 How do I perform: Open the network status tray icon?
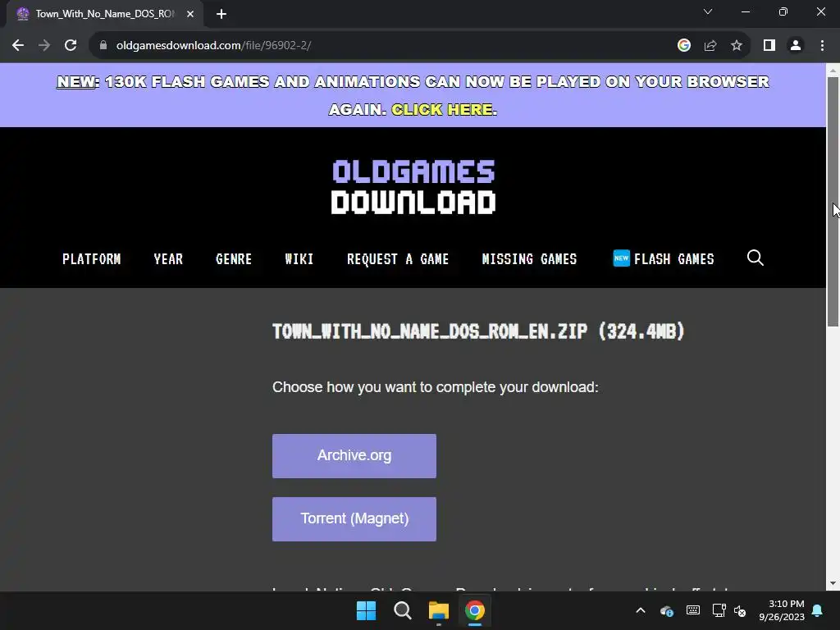719,610
